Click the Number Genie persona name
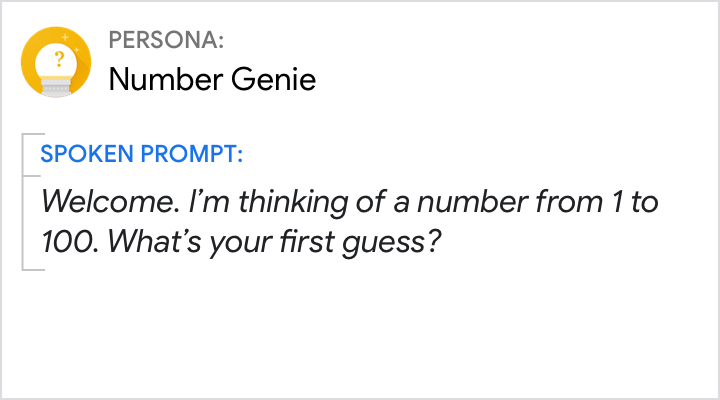The width and height of the screenshot is (720, 400). [212, 79]
